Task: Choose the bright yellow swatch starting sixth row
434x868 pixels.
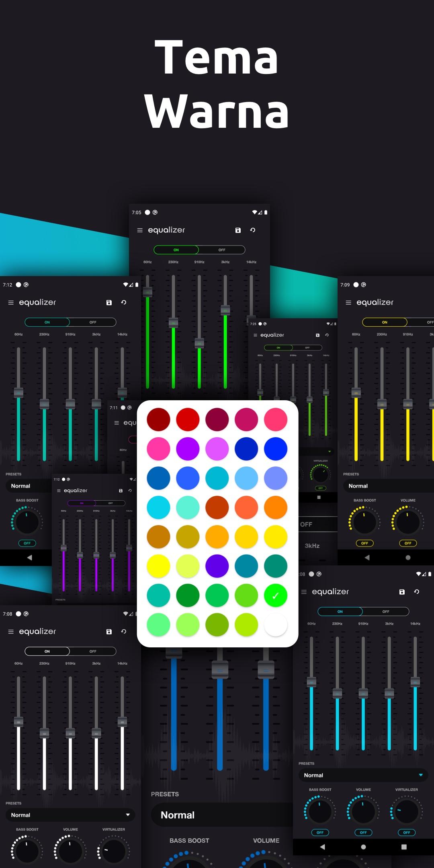Action: coord(158,566)
